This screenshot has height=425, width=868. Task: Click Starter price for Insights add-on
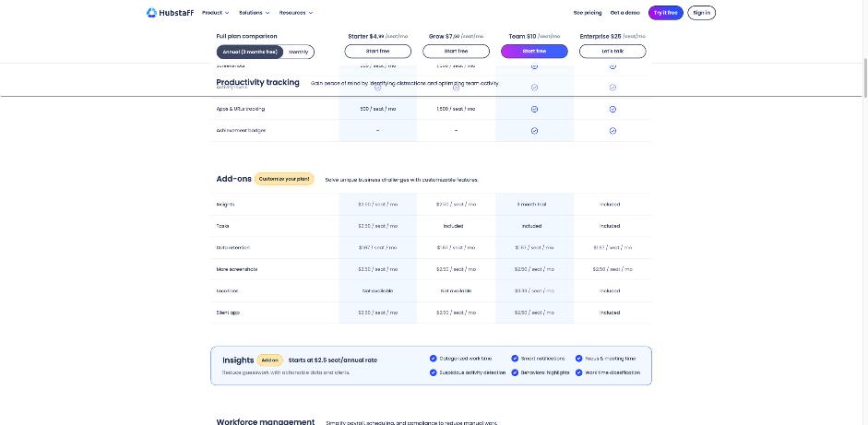pyautogui.click(x=377, y=204)
